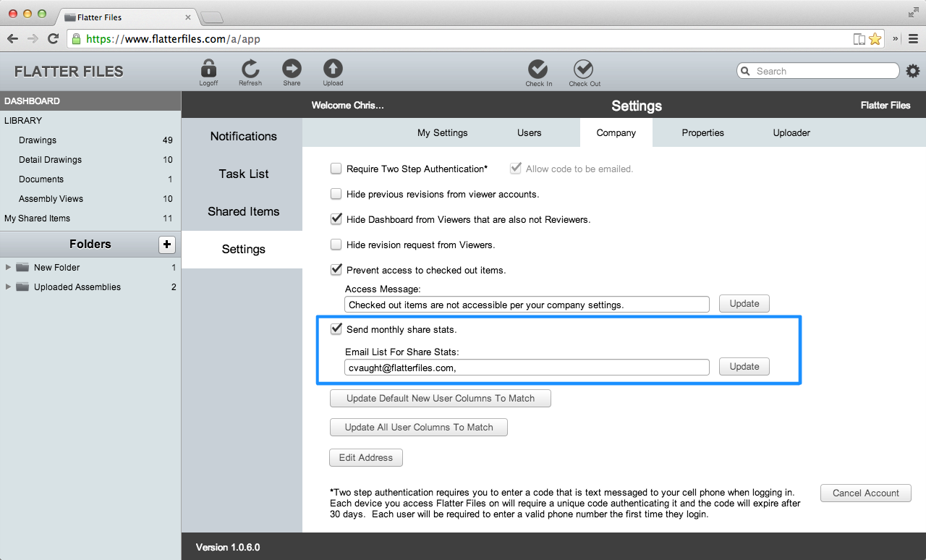Uncheck Prevent access to checked out items

tap(336, 270)
